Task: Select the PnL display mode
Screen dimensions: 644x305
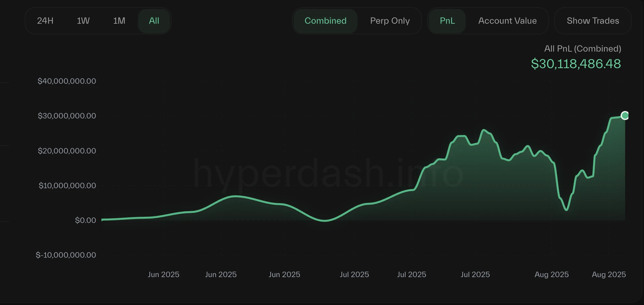Action: [x=447, y=20]
